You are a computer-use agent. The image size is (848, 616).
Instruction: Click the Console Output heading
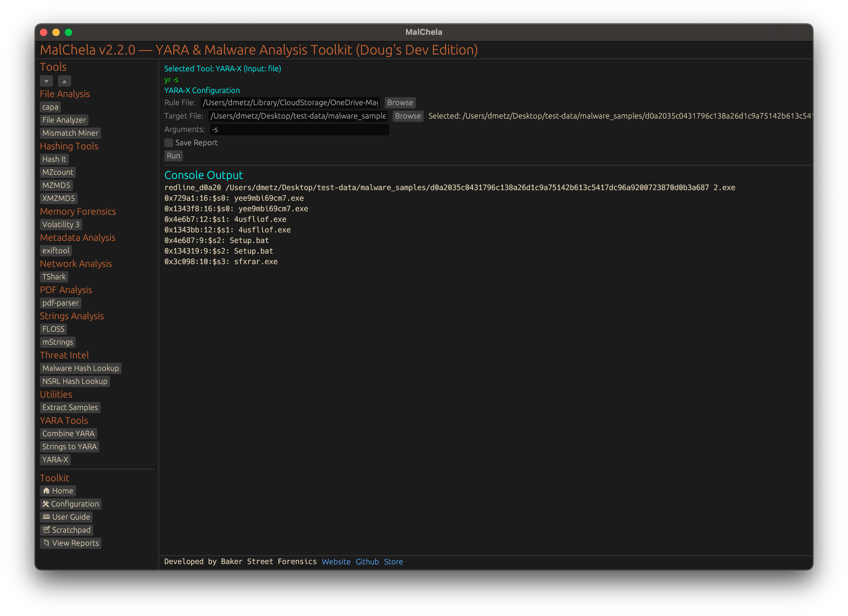click(204, 175)
